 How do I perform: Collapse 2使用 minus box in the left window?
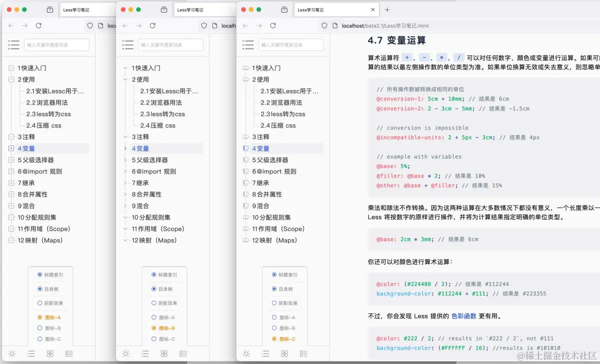11,79
